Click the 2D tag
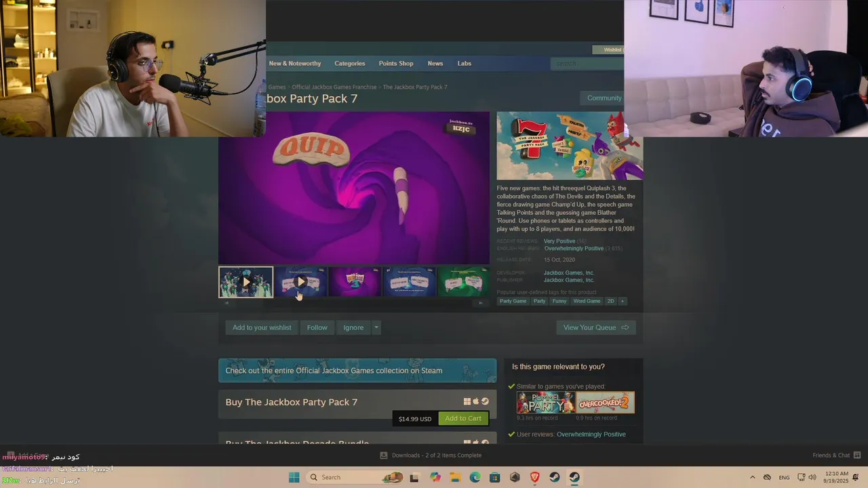 tap(610, 301)
